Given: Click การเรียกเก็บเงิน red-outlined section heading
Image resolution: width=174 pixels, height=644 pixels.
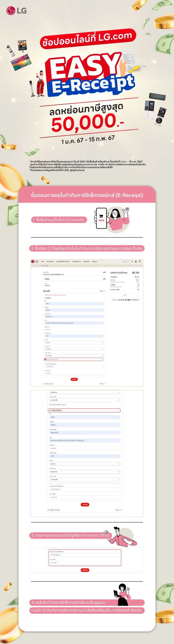Looking at the screenshot, I should [x=84, y=410].
